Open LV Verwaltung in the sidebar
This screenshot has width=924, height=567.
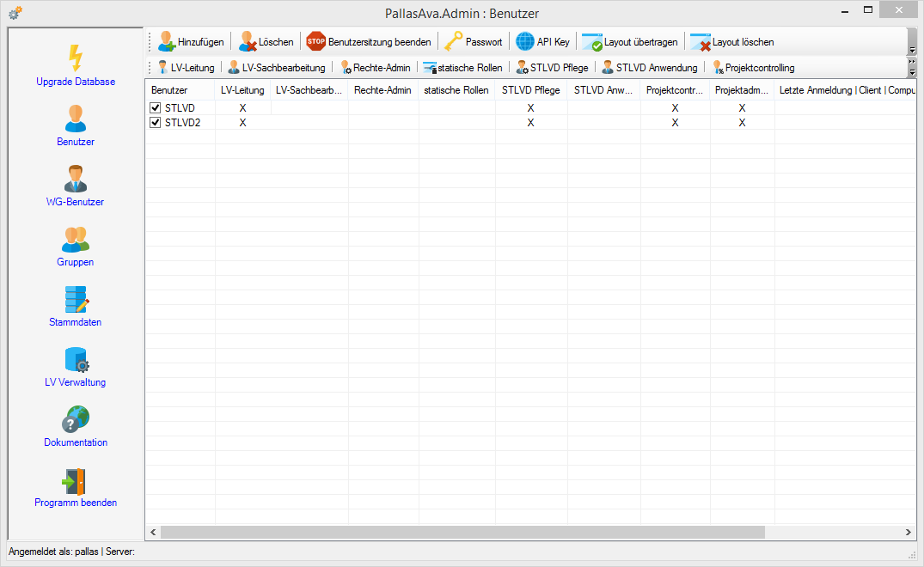pos(75,366)
